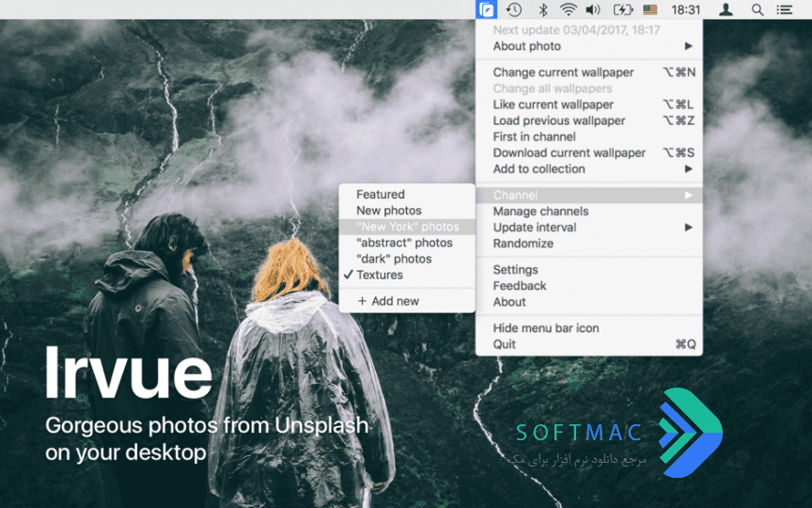Choose Hide menu bar icon
Screen dimensions: 812x508
pyautogui.click(x=589, y=328)
